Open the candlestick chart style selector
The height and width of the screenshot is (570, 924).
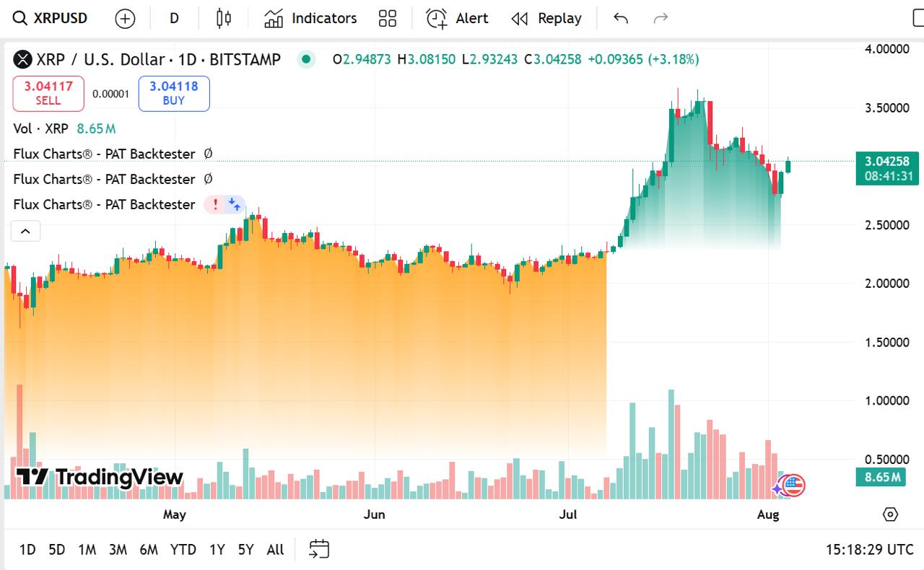point(224,19)
